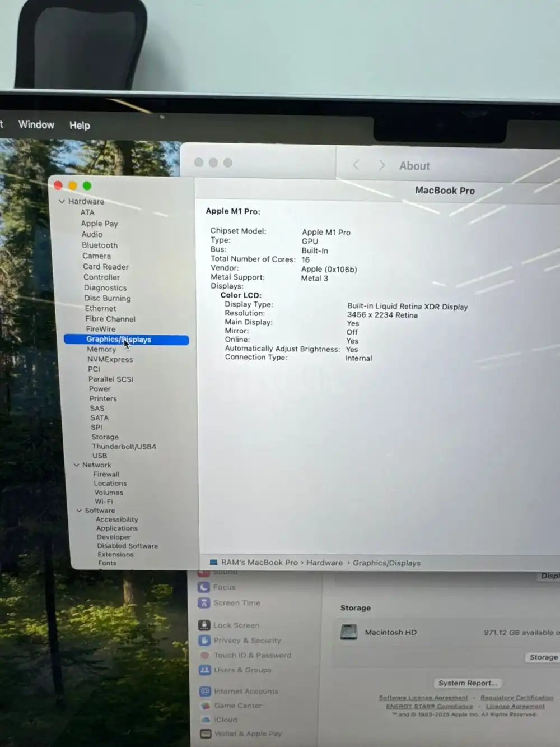Collapse the Network tree section
Screen dimensions: 560x747
(x=76, y=465)
